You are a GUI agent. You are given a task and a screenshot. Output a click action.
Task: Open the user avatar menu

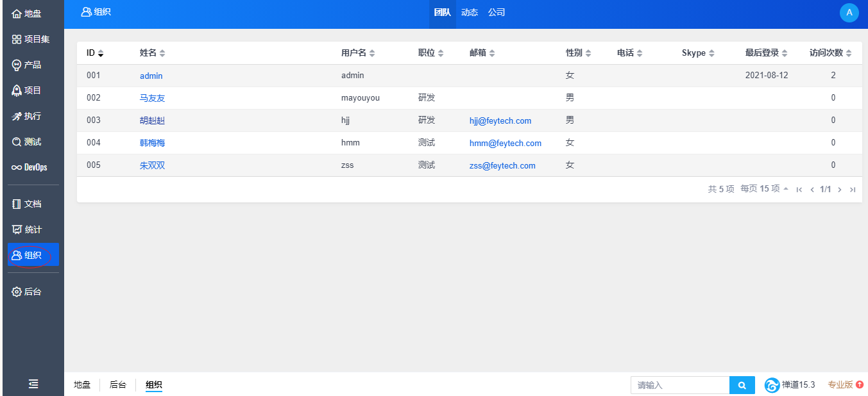click(x=849, y=13)
